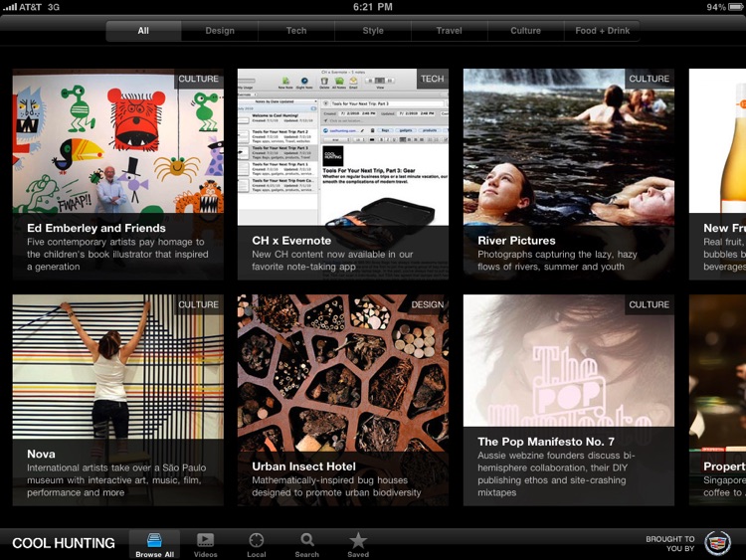
Task: Tap the River Pictures title
Action: point(516,241)
